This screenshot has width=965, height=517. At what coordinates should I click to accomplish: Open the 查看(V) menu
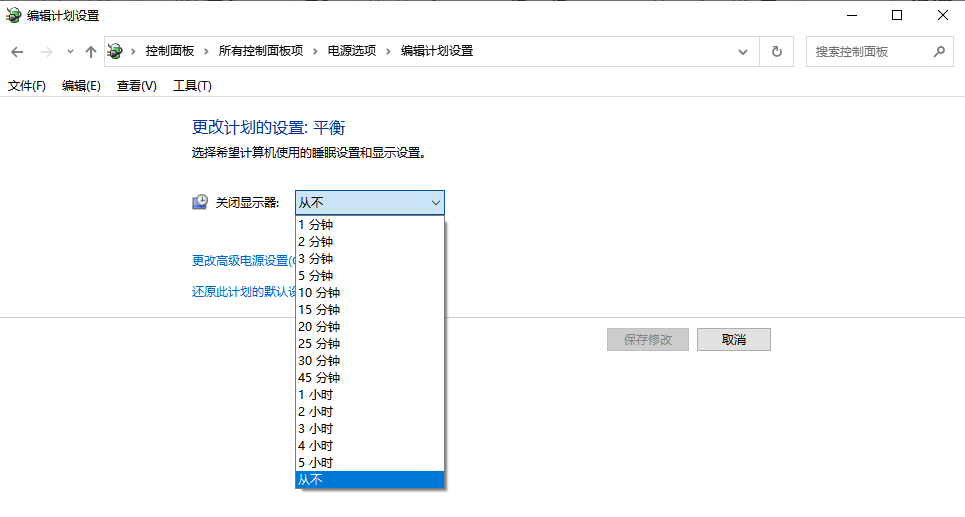point(137,86)
